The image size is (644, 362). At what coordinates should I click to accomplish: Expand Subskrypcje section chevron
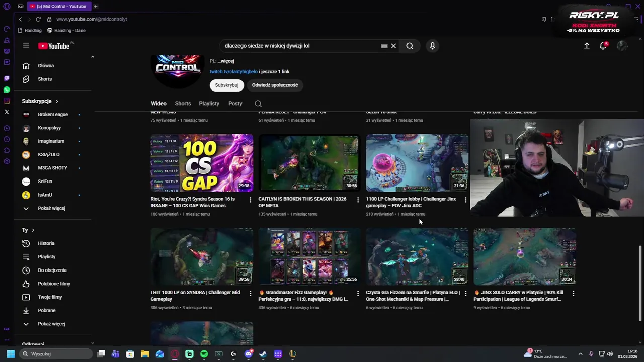click(x=57, y=101)
